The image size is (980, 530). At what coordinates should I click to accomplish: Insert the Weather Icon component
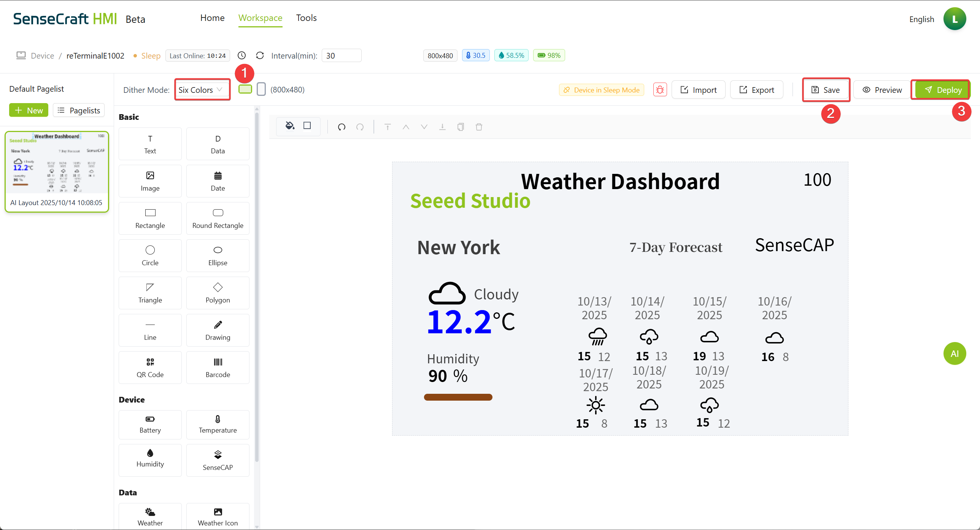click(x=218, y=516)
